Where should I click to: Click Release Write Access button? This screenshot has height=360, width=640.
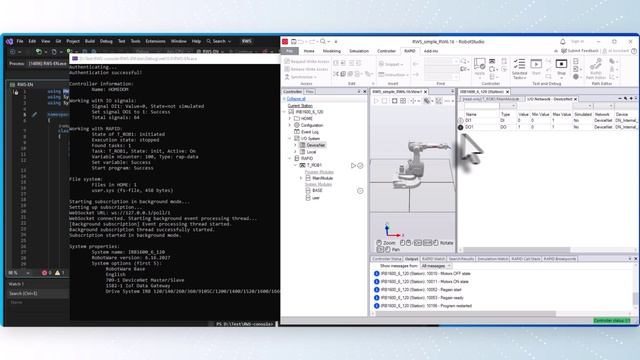(307, 69)
